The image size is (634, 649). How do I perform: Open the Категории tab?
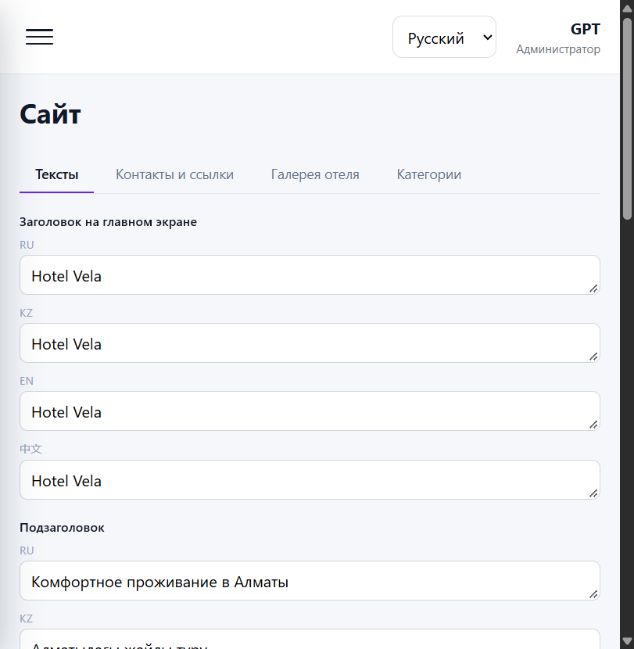[x=429, y=174]
